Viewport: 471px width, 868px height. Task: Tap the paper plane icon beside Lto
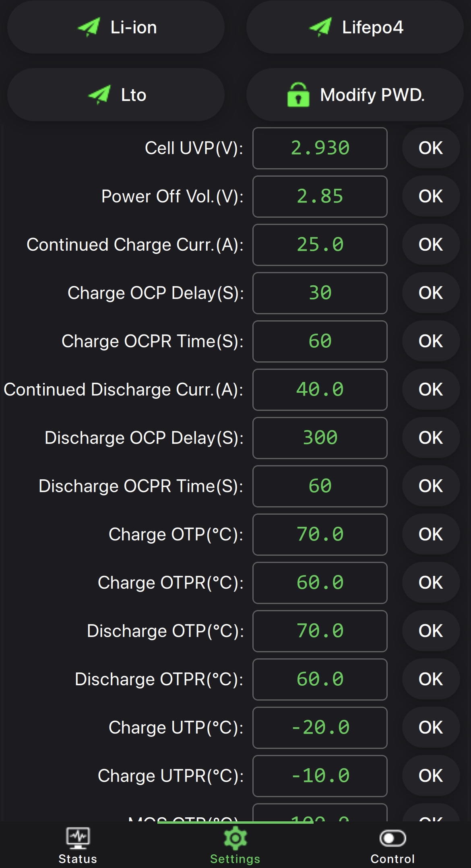(x=99, y=95)
